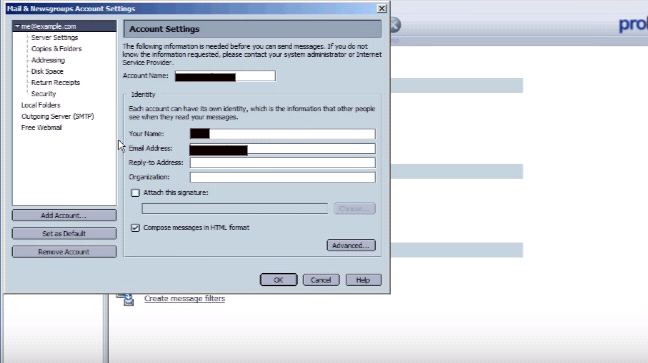Focus the Account Name field
The width and height of the screenshot is (648, 363).
[225, 76]
